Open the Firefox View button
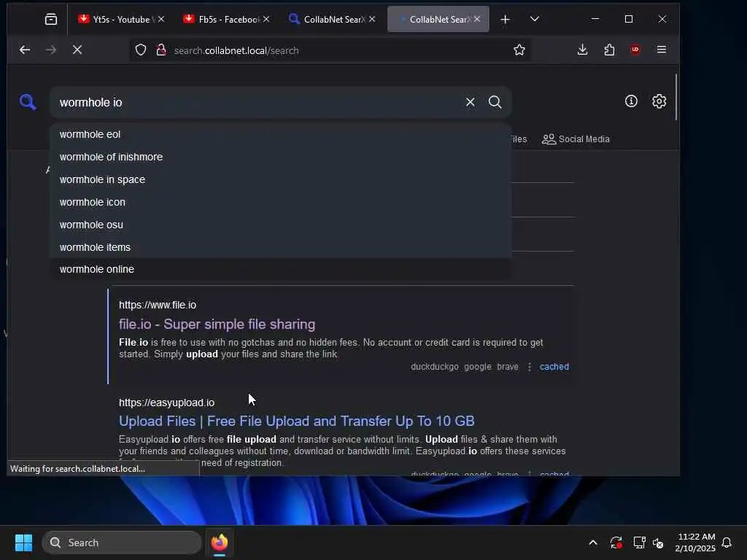 click(51, 19)
